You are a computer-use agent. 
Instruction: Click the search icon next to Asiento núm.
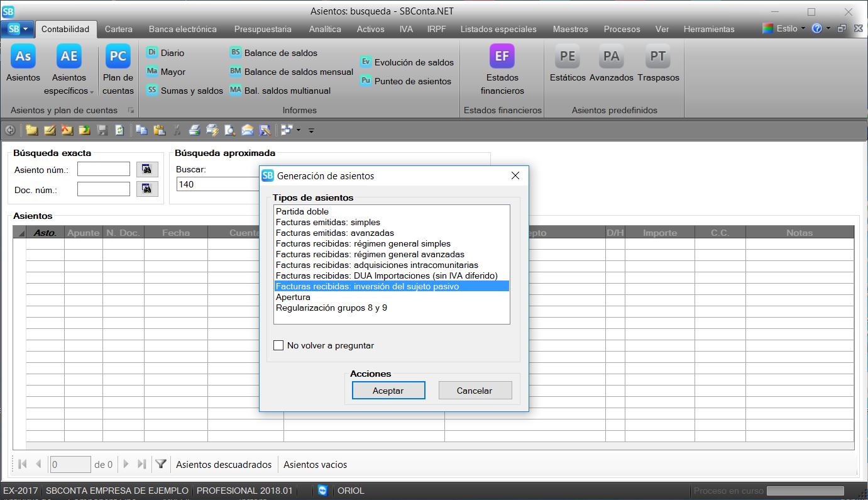pos(146,169)
